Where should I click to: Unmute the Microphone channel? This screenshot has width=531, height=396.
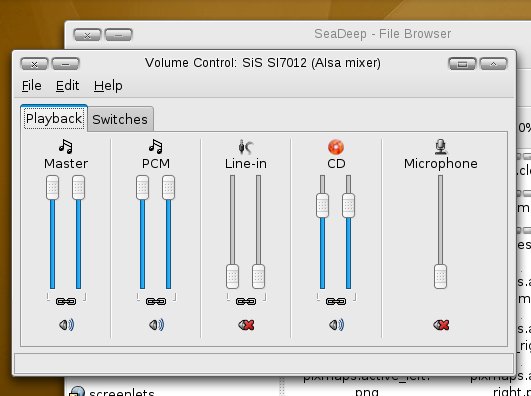tap(441, 325)
